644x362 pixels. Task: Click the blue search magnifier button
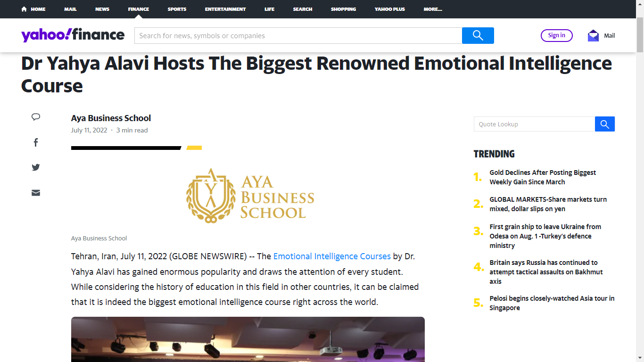[478, 35]
